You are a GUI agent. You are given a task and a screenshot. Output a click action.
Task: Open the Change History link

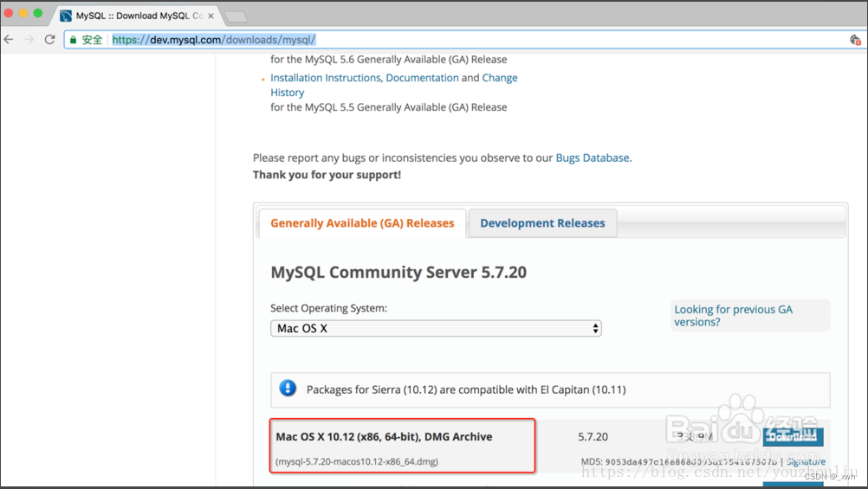coord(499,78)
